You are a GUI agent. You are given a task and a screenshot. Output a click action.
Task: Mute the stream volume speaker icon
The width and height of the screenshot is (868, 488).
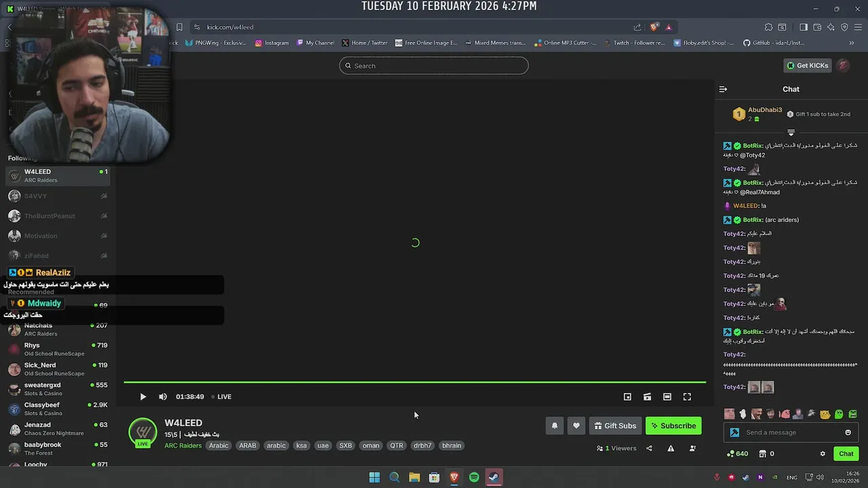[163, 396]
